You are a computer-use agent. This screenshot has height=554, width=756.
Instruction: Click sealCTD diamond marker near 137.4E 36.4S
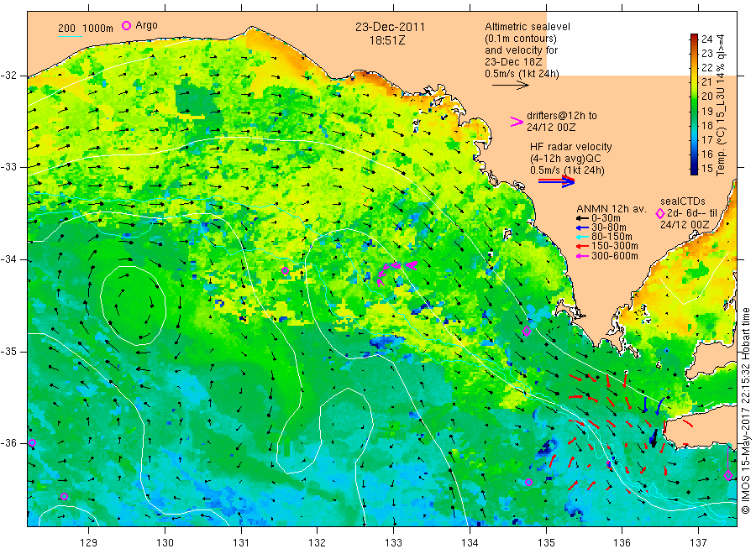(728, 475)
